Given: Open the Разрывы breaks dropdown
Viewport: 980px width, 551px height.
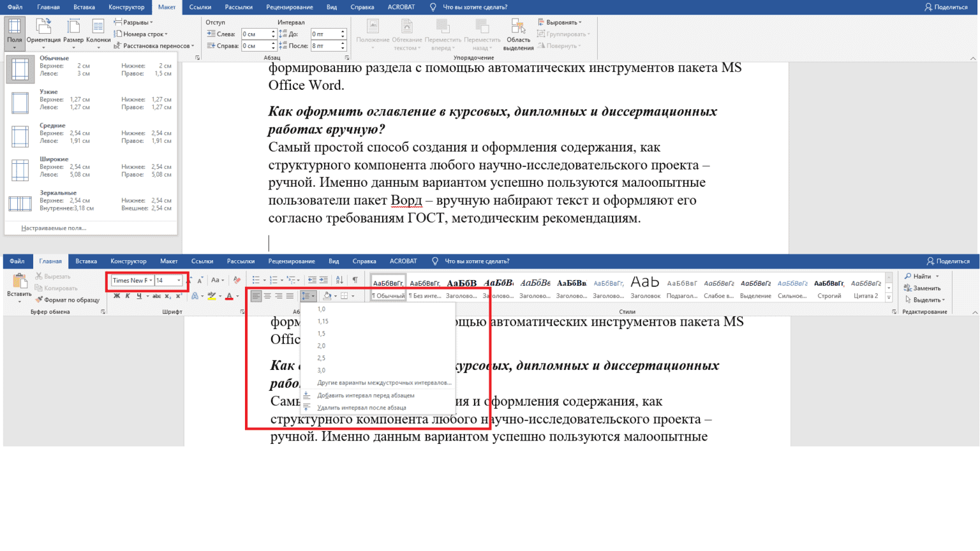Looking at the screenshot, I should pos(133,22).
